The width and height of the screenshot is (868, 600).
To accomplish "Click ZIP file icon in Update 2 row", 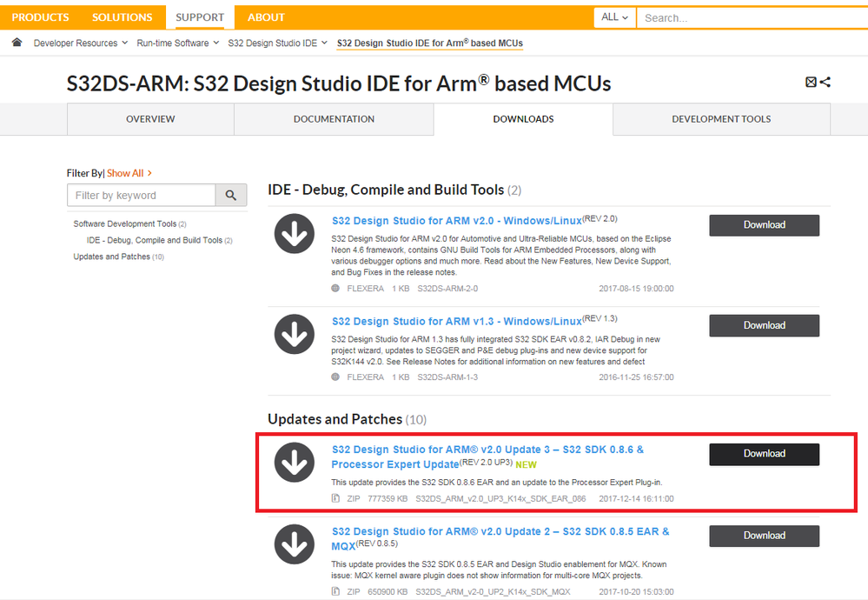I will (335, 591).
